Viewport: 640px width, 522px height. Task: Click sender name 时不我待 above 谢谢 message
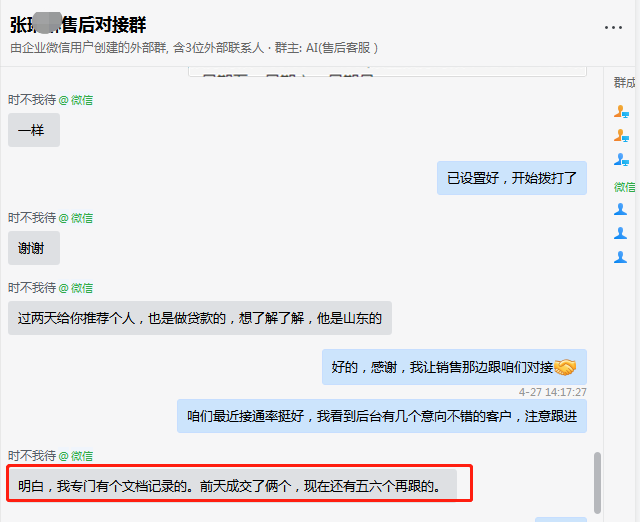click(x=32, y=217)
